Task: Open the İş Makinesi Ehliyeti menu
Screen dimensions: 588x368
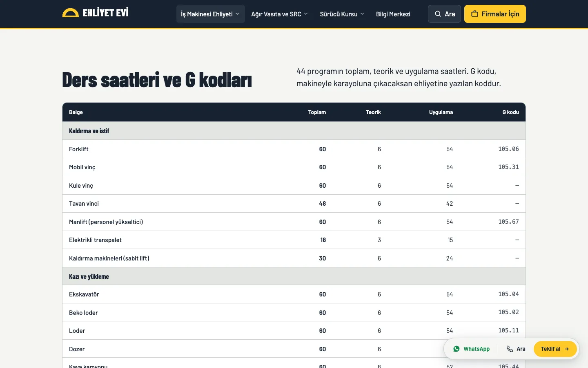Action: click(x=211, y=14)
